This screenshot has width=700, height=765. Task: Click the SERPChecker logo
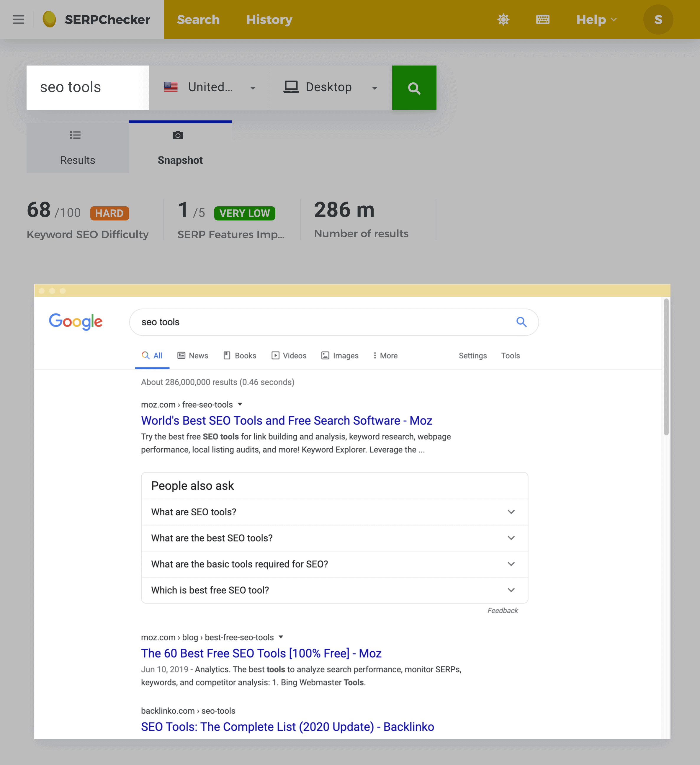tap(97, 19)
